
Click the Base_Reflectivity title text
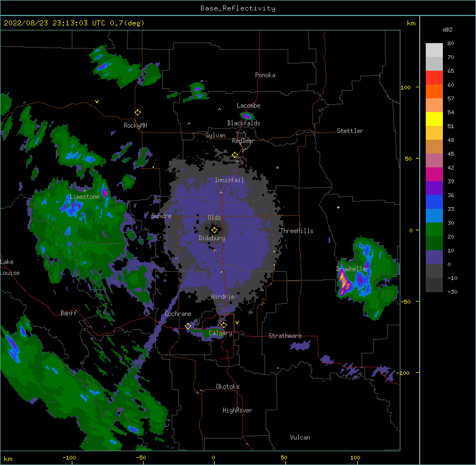[x=237, y=8]
